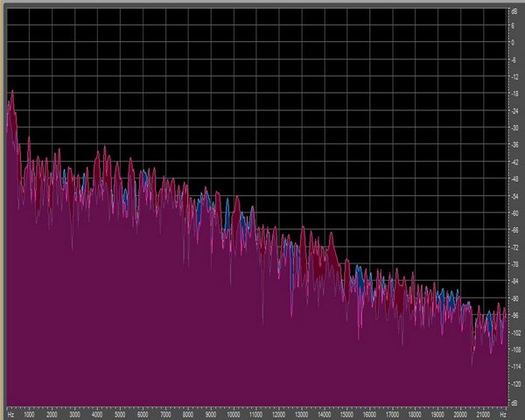The height and width of the screenshot is (420, 525).
Task: Click the 16000 Hz frequency axis label
Action: coord(369,415)
